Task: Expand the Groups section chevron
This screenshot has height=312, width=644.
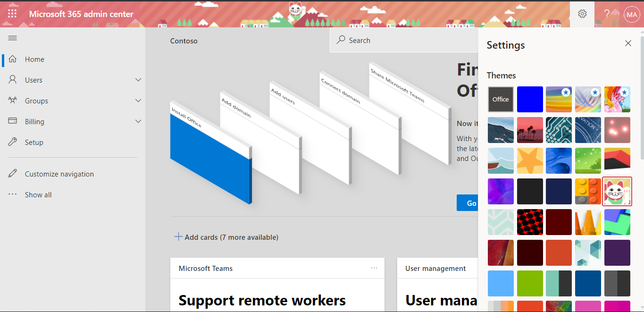Action: tap(138, 101)
